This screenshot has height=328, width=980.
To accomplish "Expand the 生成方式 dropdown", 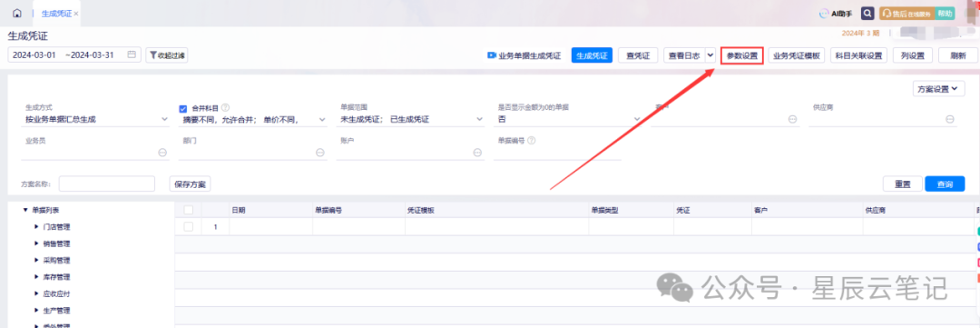I will pos(164,119).
